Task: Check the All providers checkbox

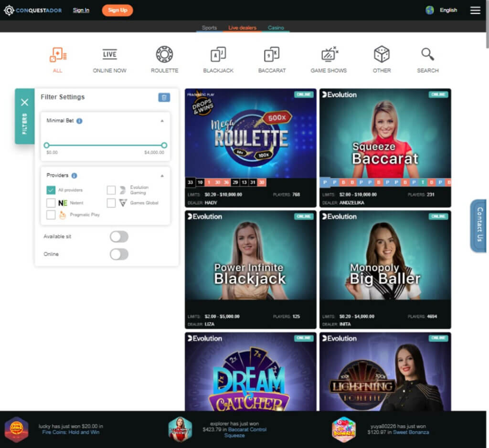Action: 51,190
